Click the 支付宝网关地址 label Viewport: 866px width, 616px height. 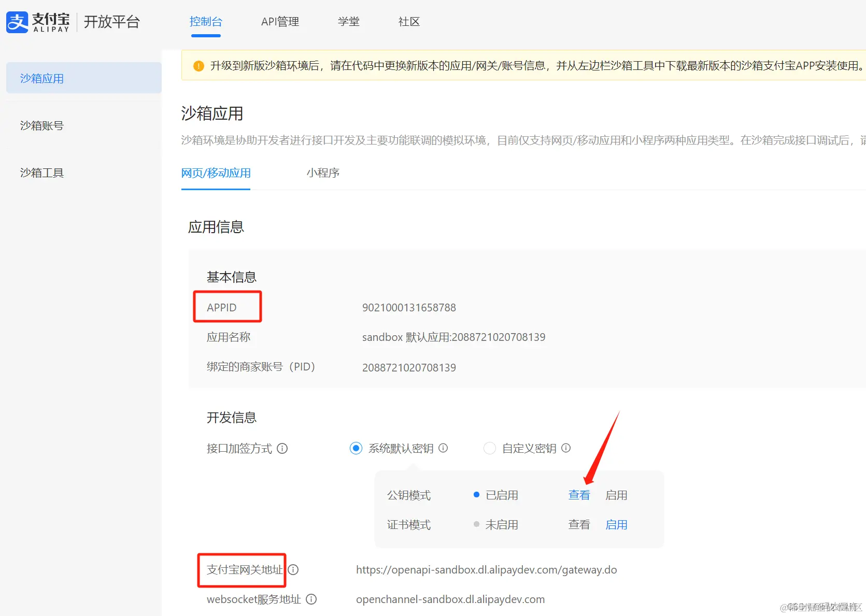pos(245,570)
